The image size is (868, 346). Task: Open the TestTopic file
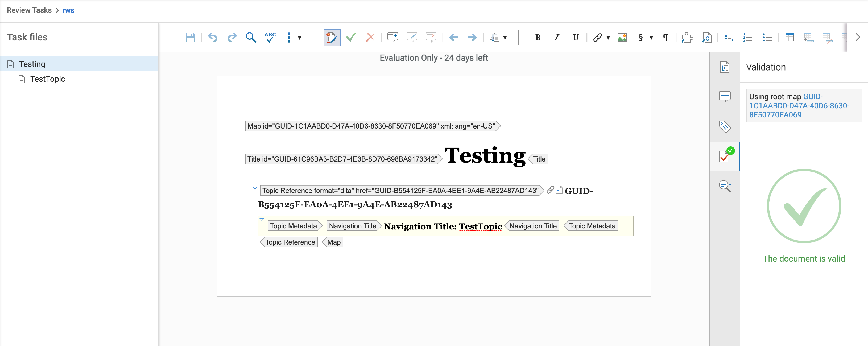(x=48, y=79)
